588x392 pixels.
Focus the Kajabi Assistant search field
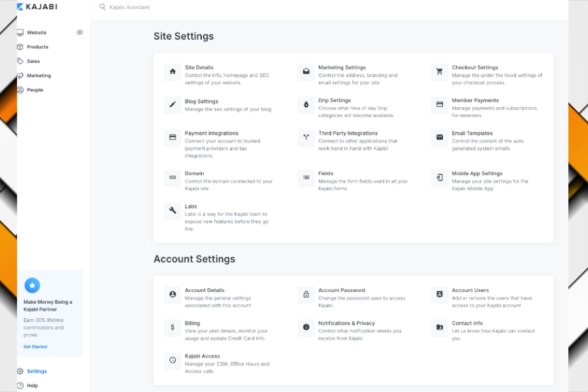coord(129,7)
